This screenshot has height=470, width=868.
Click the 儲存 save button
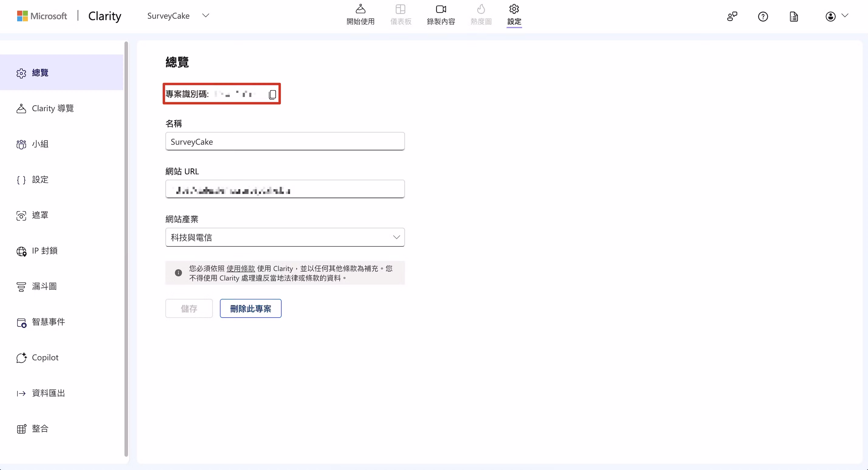(x=189, y=309)
